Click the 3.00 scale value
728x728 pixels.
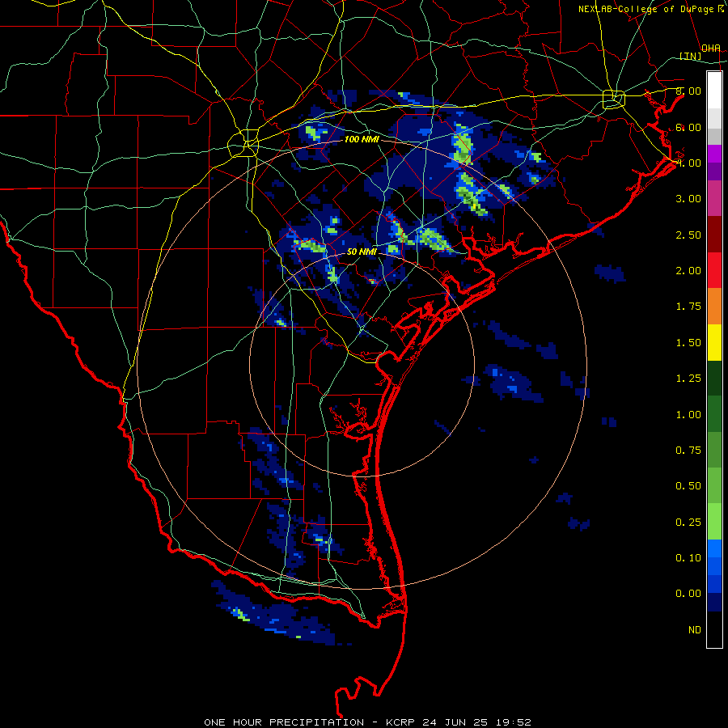click(x=688, y=199)
